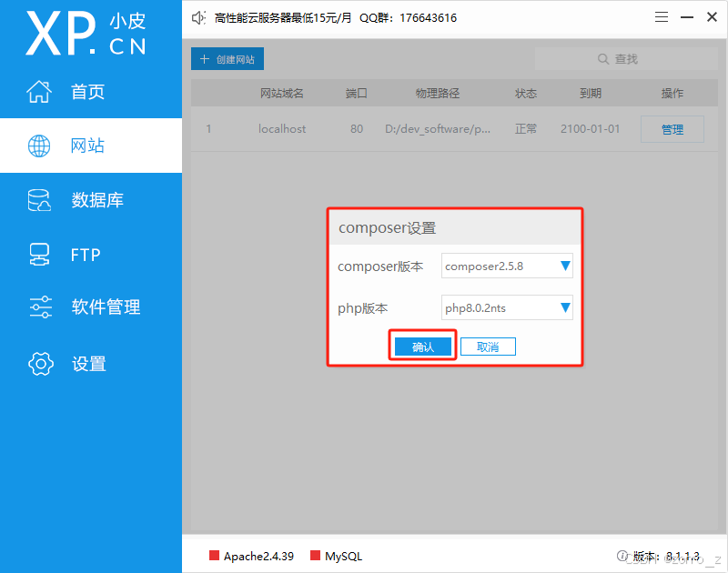
Task: Minimize the window
Action: (687, 17)
